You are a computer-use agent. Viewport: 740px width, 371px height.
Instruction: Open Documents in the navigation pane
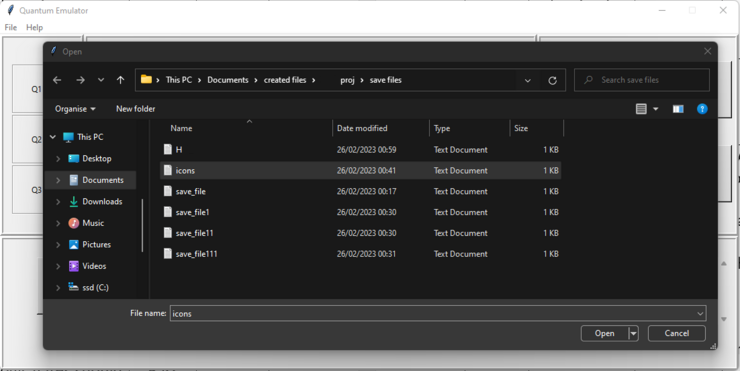point(103,180)
